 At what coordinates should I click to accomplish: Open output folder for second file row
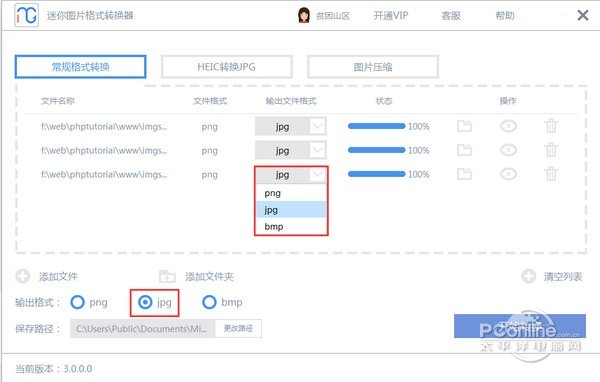465,150
